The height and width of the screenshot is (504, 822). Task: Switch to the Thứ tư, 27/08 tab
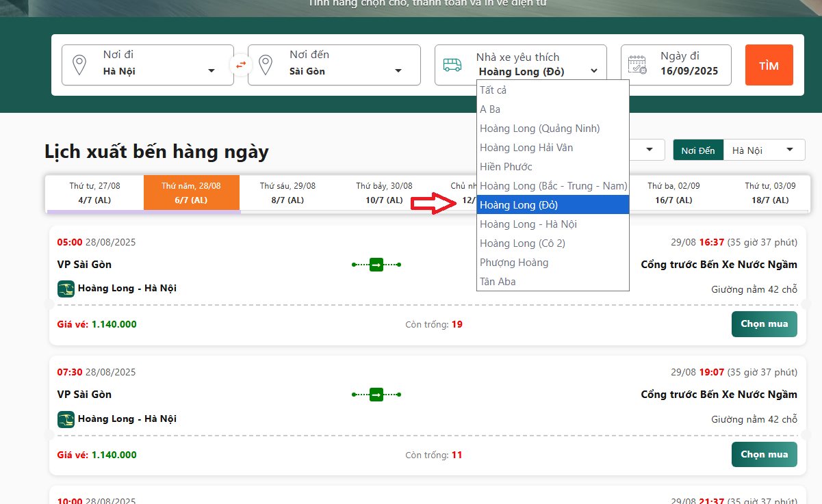94,193
